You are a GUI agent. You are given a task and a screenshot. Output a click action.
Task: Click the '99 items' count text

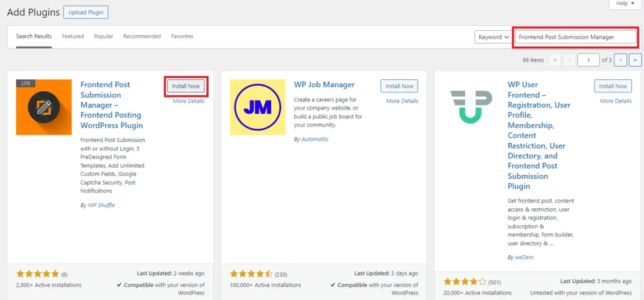click(533, 60)
